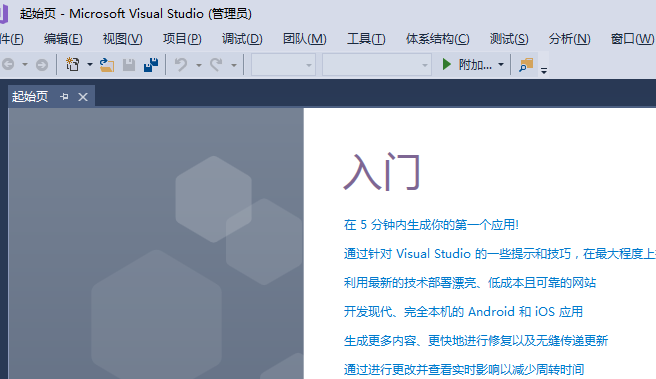This screenshot has height=379, width=656.
Task: Open the 项目(P) menu
Action: pos(182,39)
